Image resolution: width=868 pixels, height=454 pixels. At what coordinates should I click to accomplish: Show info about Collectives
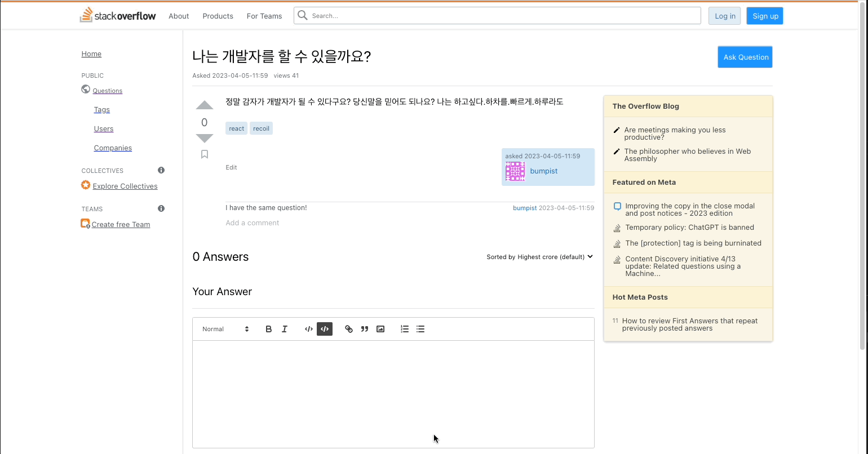pos(161,170)
